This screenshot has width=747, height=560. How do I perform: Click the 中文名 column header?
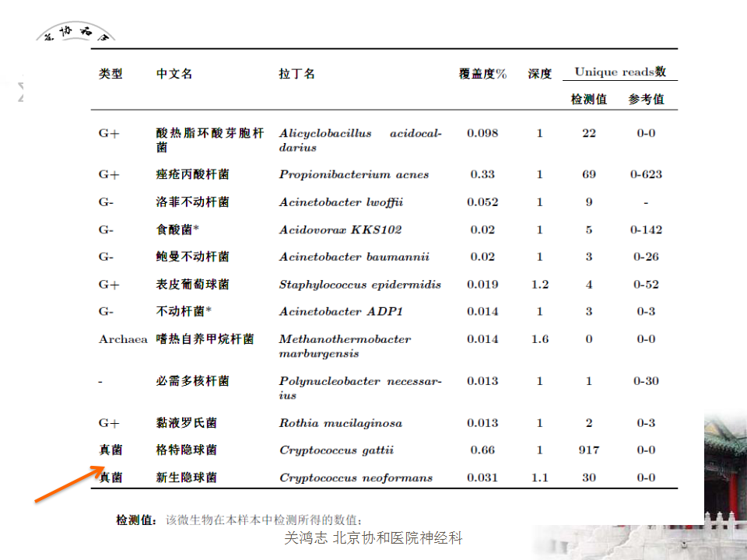coord(174,74)
